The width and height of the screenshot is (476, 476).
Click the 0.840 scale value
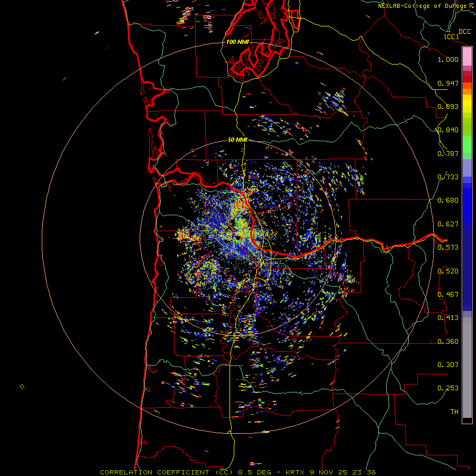[448, 130]
